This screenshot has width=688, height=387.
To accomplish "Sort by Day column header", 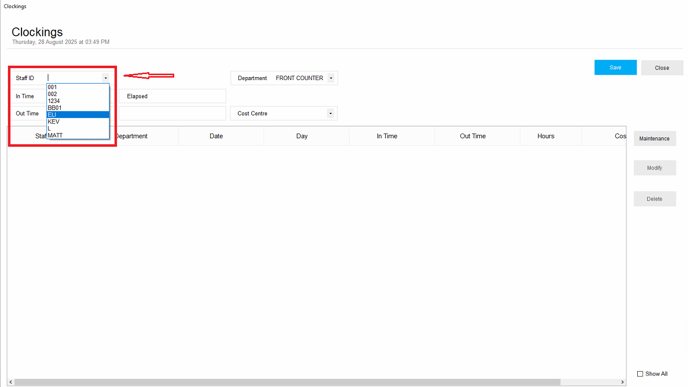I will (306, 136).
